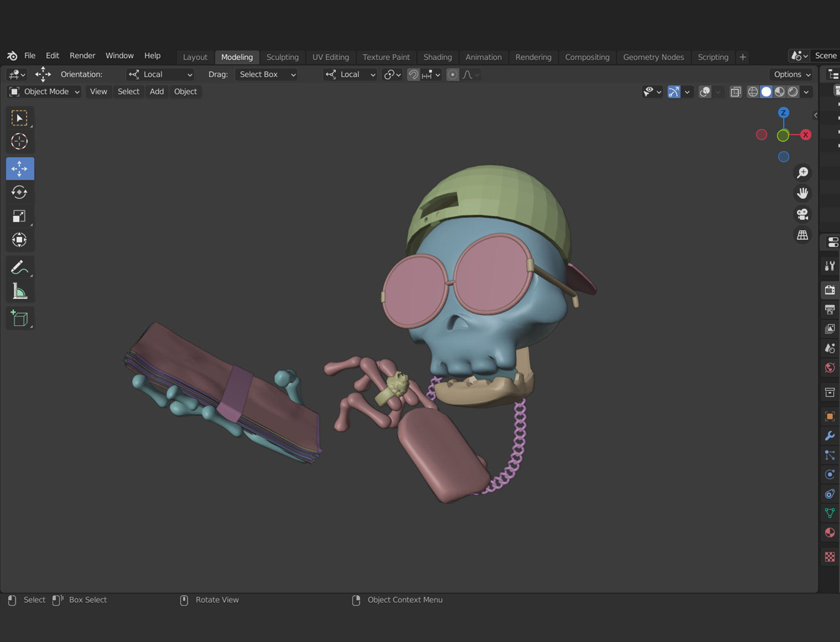Open Object Mode dropdown
The image size is (840, 642).
point(44,92)
